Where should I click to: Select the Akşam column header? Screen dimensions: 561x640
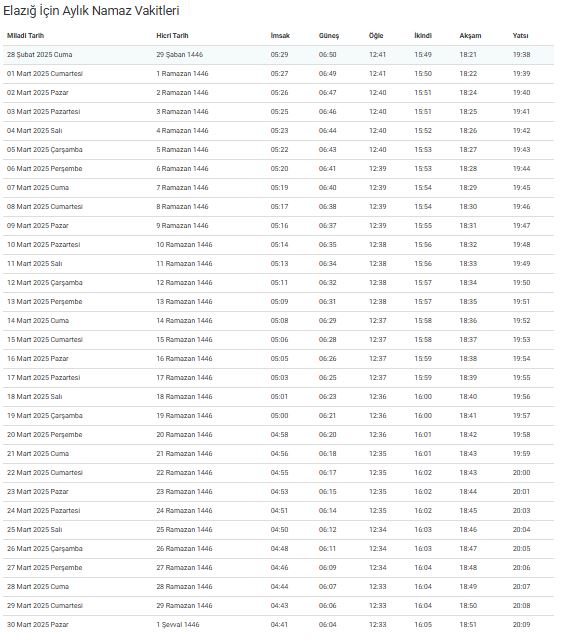coord(470,36)
